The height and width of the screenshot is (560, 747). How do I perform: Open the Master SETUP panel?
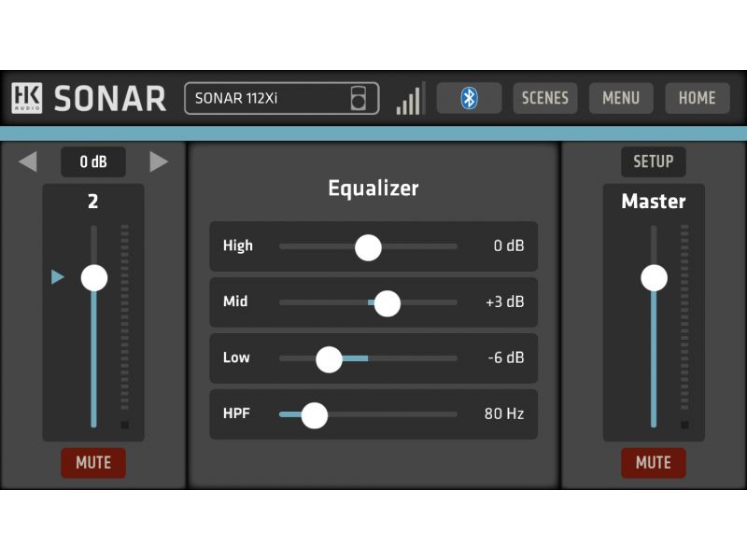[653, 161]
